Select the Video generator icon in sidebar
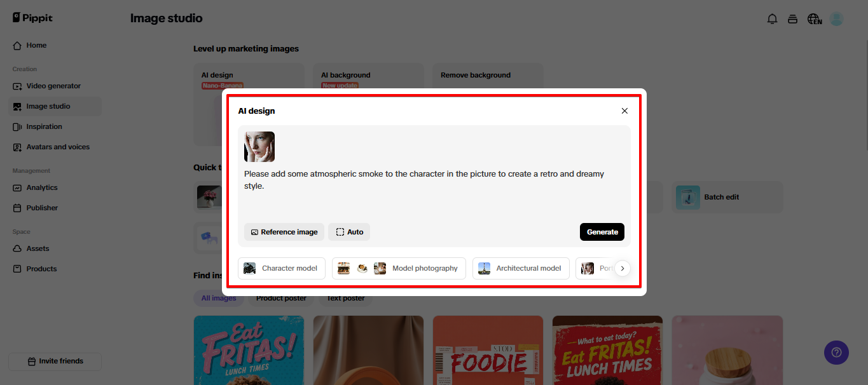Screen dimensions: 868x385 [16, 86]
